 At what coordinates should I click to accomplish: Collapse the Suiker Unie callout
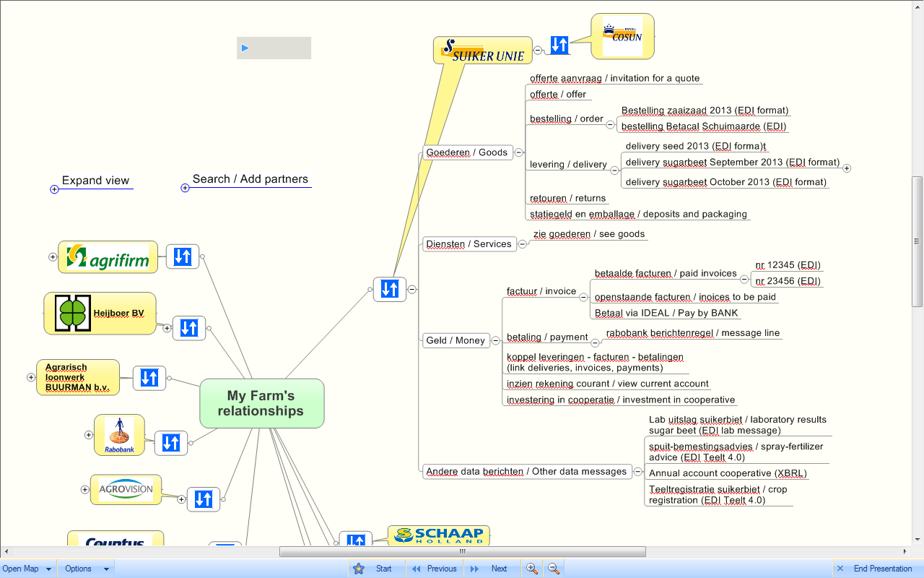[538, 50]
